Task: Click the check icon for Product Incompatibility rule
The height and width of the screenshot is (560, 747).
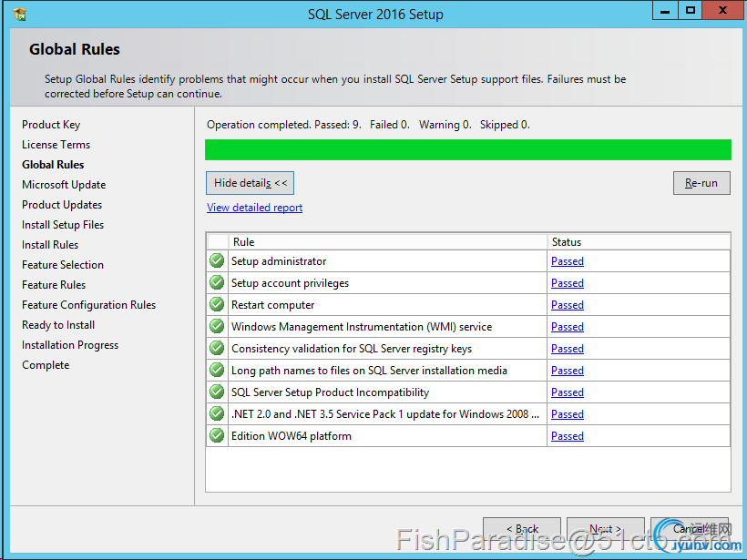Action: (x=217, y=392)
